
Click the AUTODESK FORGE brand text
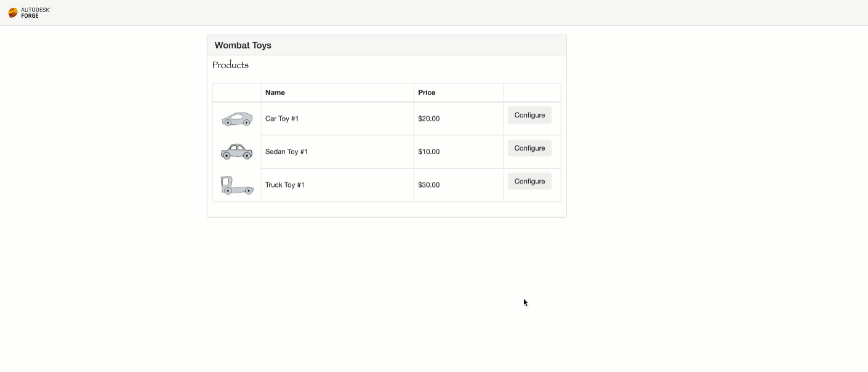[x=36, y=13]
